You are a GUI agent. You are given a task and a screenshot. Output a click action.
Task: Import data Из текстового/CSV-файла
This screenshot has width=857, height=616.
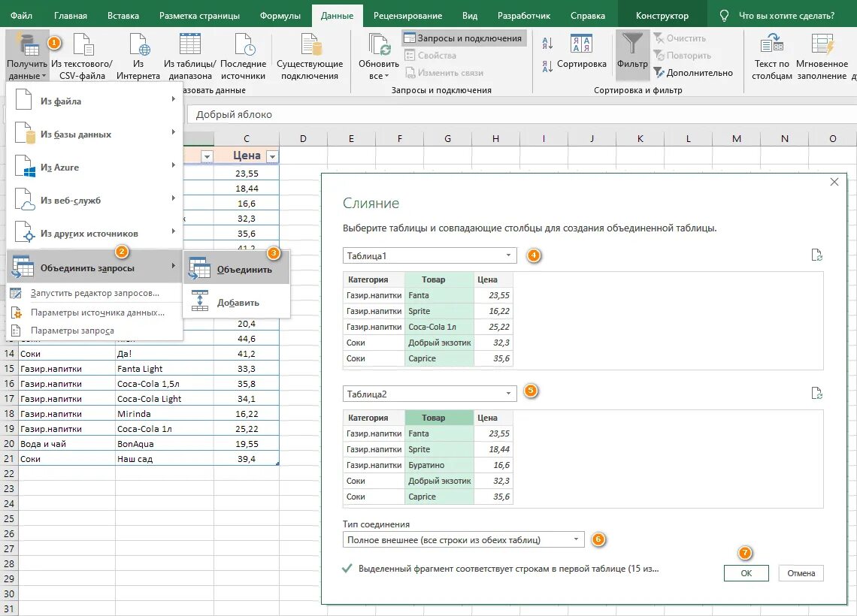click(82, 56)
